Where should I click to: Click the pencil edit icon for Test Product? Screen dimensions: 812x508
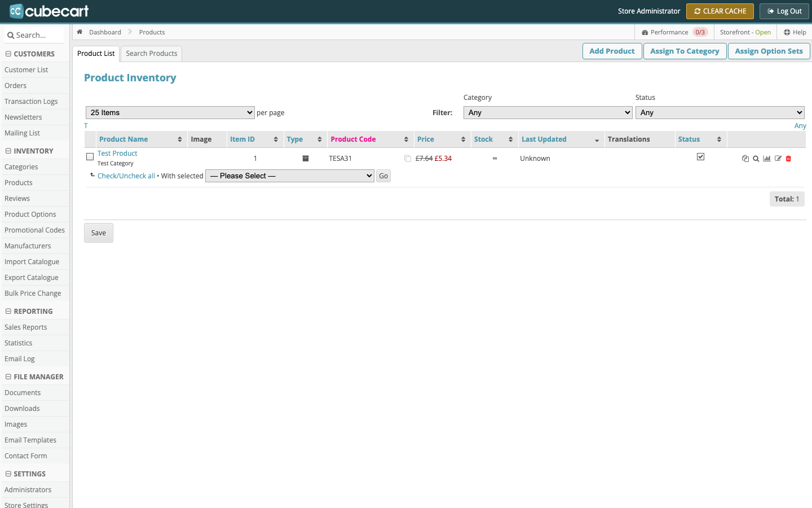778,159
